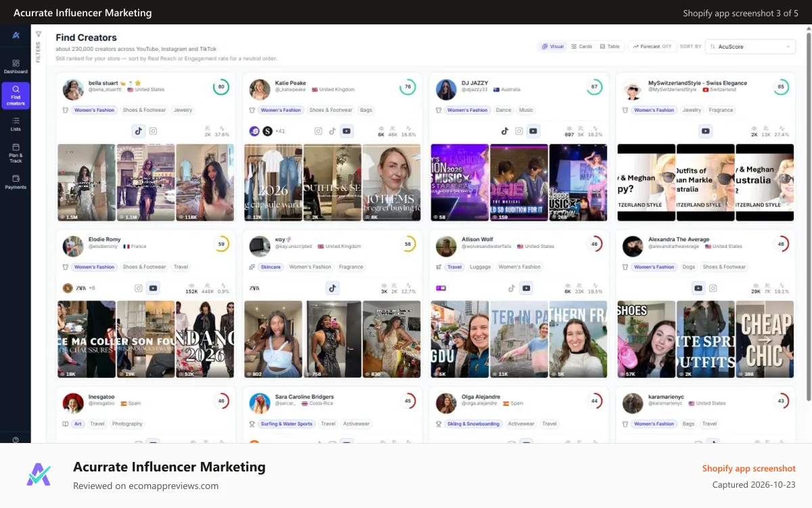Click bella stuart's Women's Fashion tag

click(93, 110)
